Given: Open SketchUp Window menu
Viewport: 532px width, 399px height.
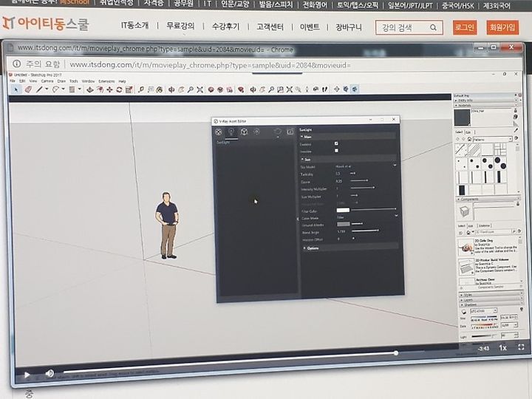Looking at the screenshot, I should pyautogui.click(x=88, y=81).
